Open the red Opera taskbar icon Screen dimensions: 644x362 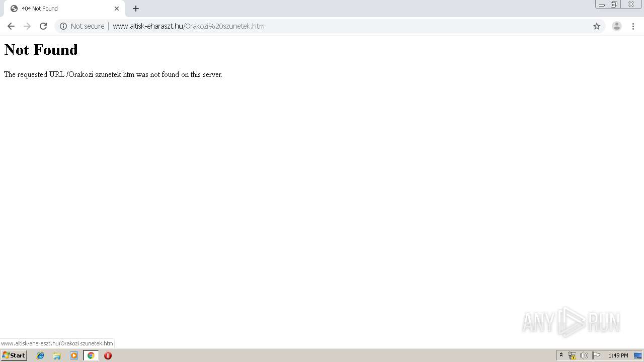(x=108, y=355)
